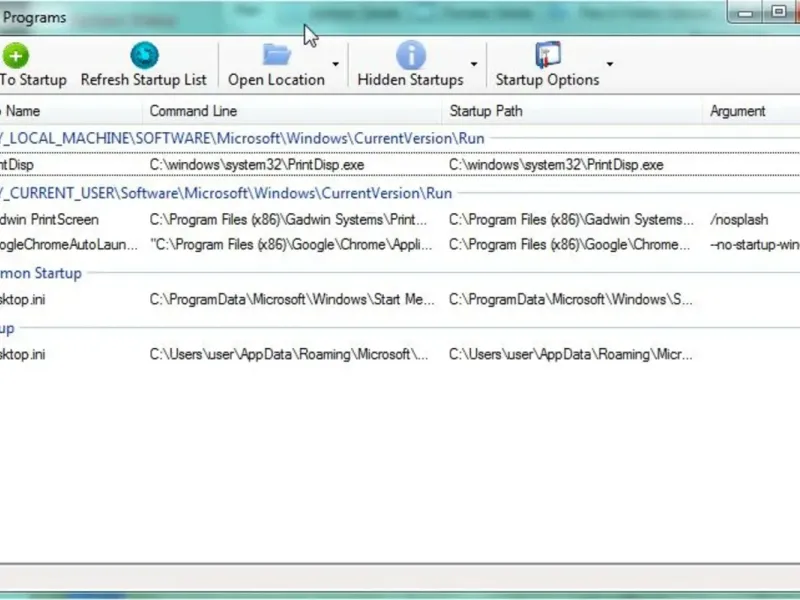Sort by the Argument column header
800x600 pixels.
tap(737, 111)
